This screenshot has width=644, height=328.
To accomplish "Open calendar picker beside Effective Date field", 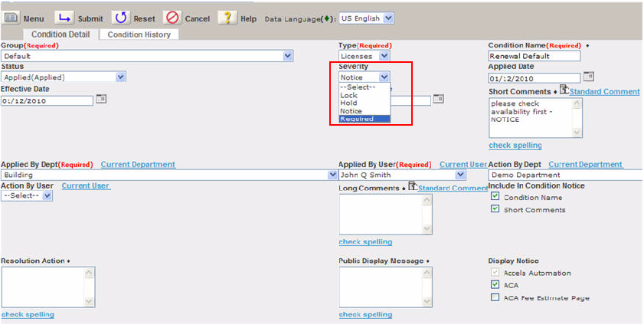I will [x=100, y=99].
